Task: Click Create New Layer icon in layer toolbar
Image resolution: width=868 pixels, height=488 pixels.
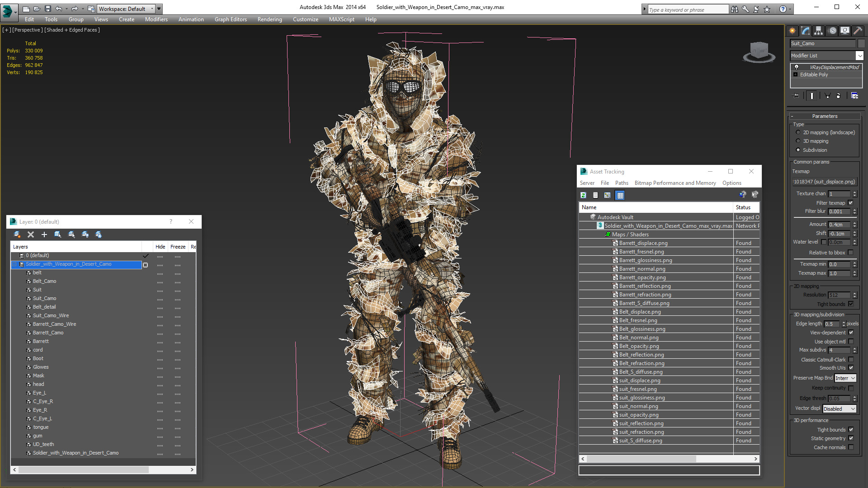Action: [17, 235]
